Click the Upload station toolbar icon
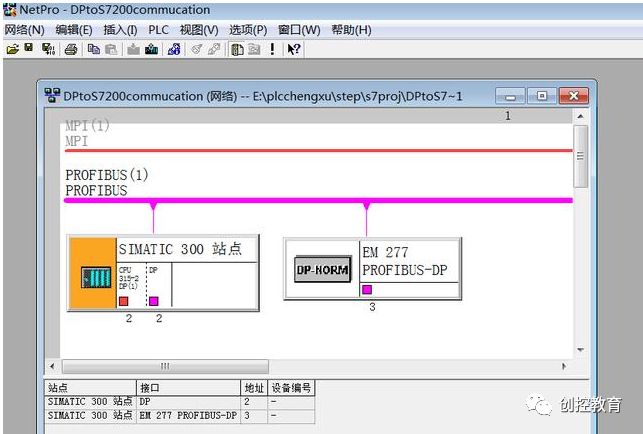This screenshot has height=434, width=643. coord(151,50)
